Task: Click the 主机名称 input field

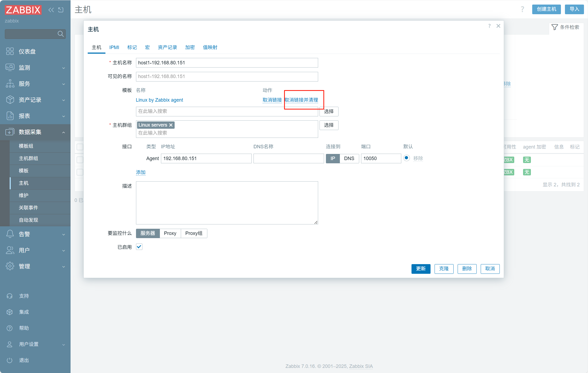Action: tap(227, 63)
